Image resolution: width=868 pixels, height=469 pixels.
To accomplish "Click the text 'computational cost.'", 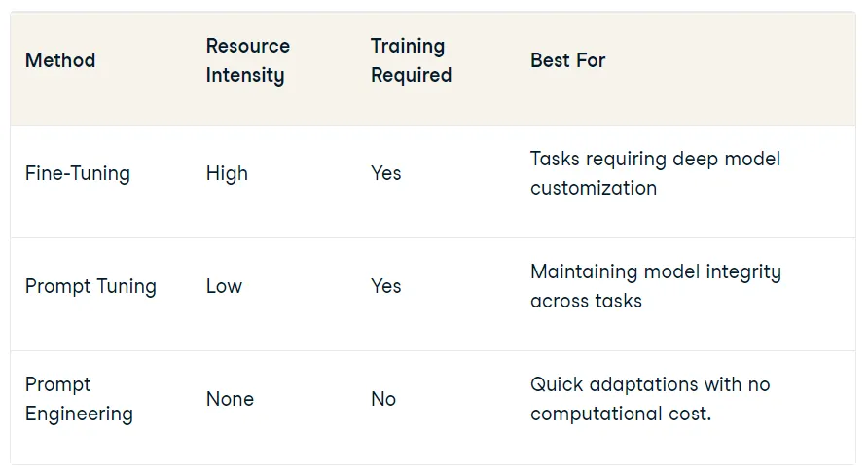I will point(621,414).
